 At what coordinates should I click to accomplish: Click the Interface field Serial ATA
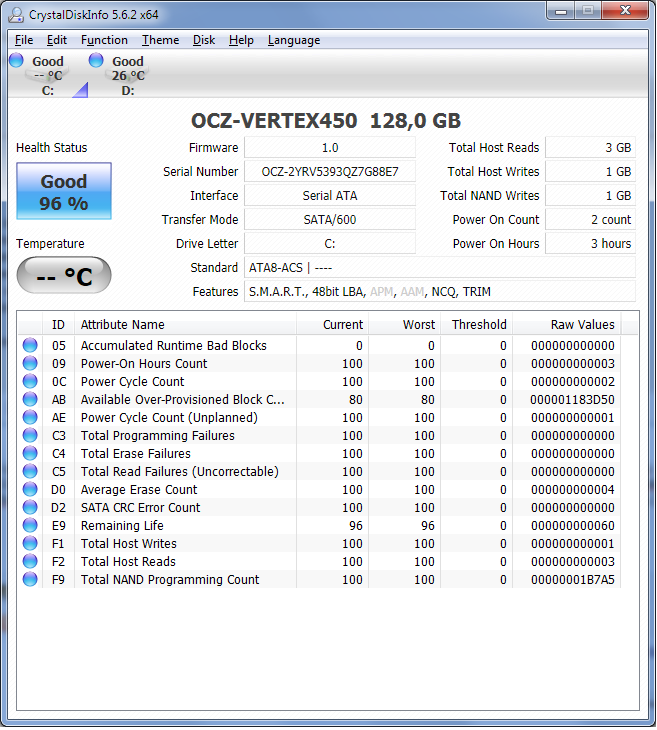(330, 196)
